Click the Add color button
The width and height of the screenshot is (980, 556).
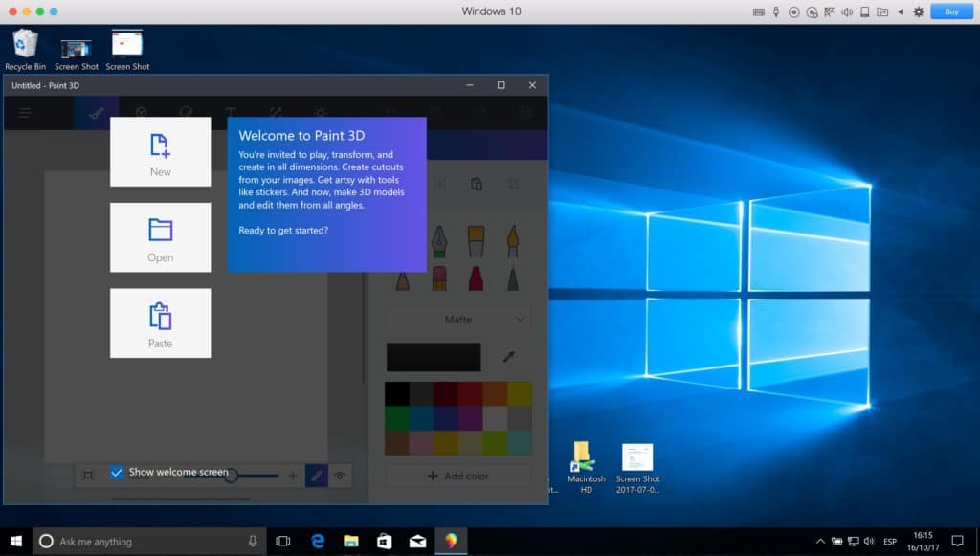458,476
